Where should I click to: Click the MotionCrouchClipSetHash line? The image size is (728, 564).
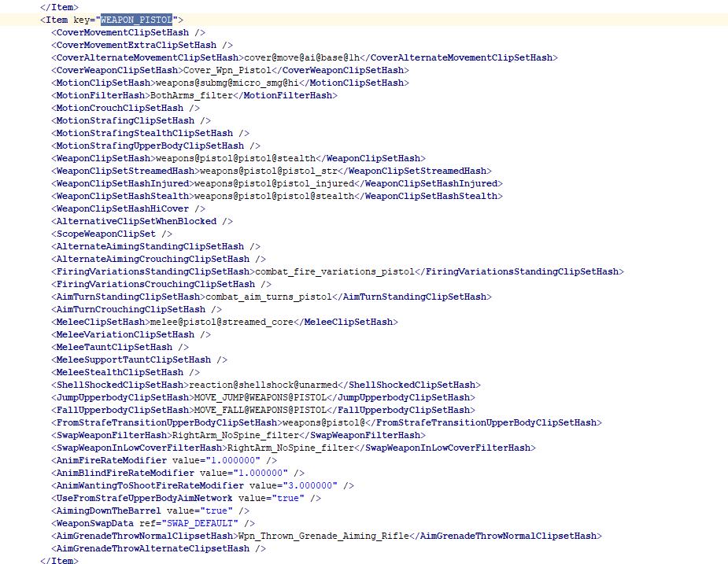point(125,108)
